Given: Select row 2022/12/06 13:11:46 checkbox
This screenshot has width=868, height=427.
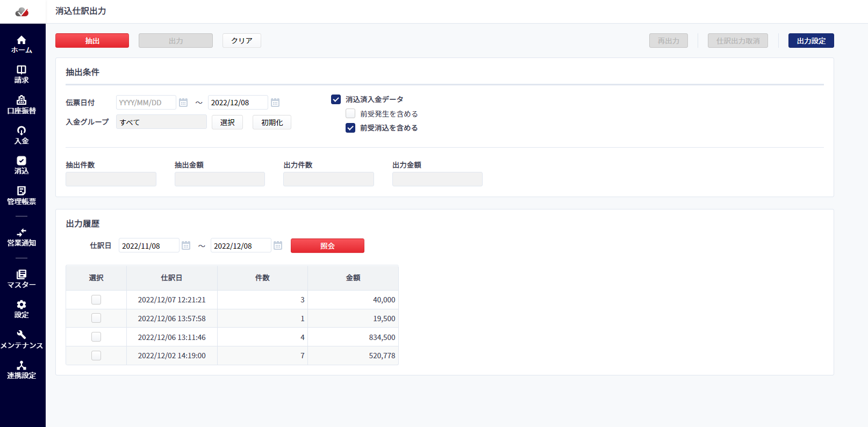Looking at the screenshot, I should [96, 337].
